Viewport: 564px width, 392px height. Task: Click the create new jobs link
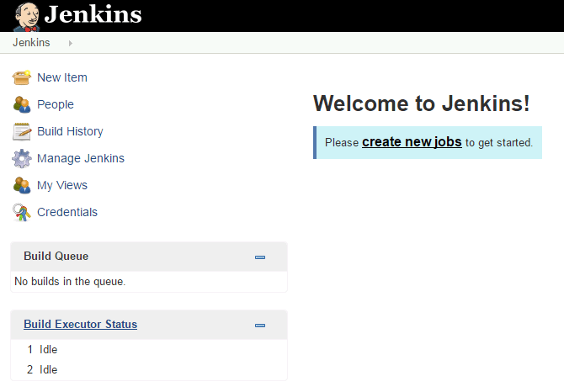click(412, 142)
